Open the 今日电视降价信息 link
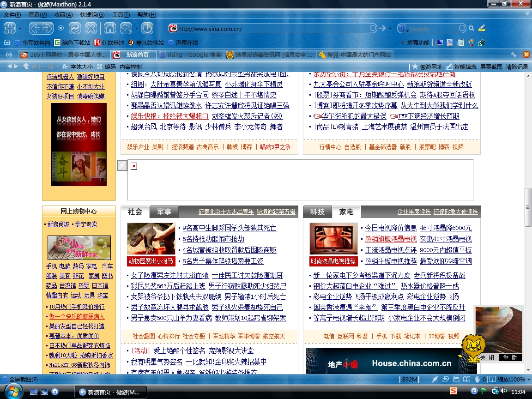532x399 pixels. pos(391,228)
